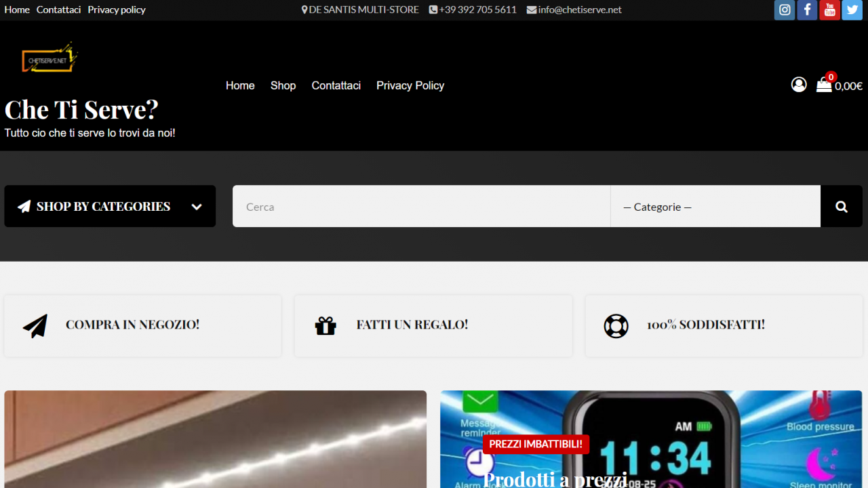Open the Categorie dropdown in the search bar
The image size is (868, 488).
(715, 206)
